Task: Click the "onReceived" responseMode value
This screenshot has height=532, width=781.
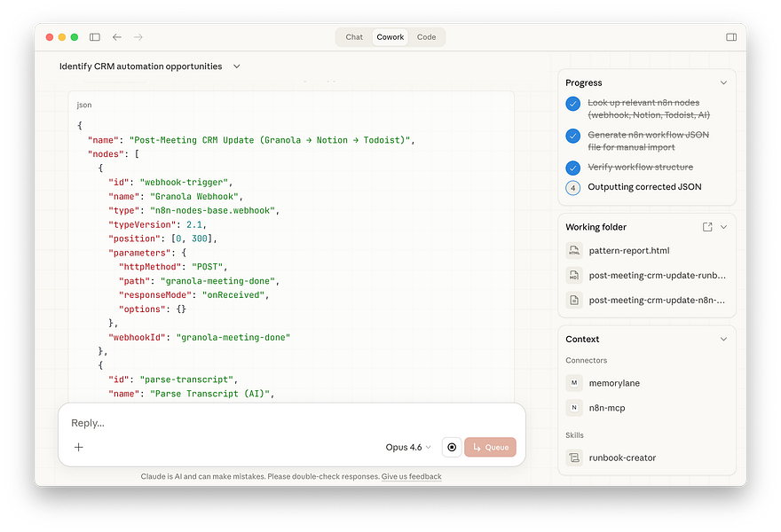Action: 233,295
